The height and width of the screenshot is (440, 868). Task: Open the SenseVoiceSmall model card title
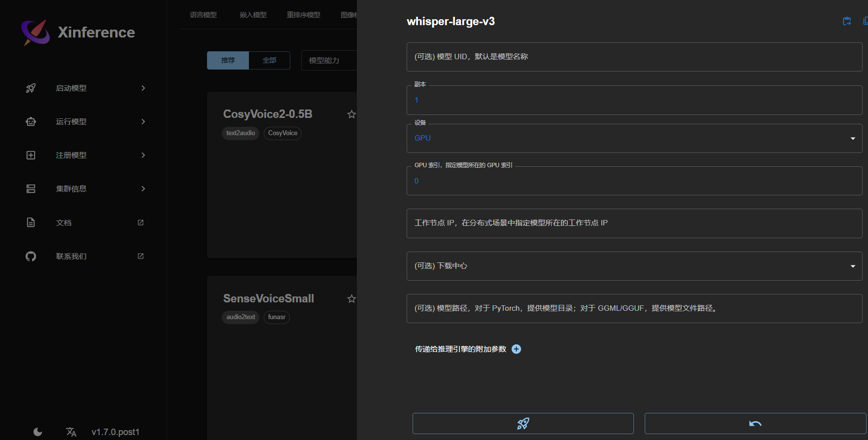pyautogui.click(x=269, y=298)
